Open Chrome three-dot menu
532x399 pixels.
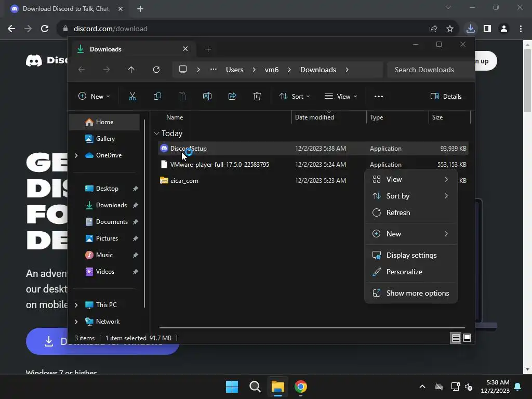(x=521, y=29)
